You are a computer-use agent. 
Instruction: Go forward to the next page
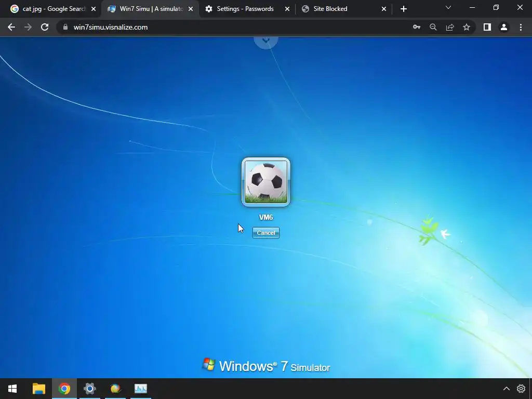[x=28, y=27]
